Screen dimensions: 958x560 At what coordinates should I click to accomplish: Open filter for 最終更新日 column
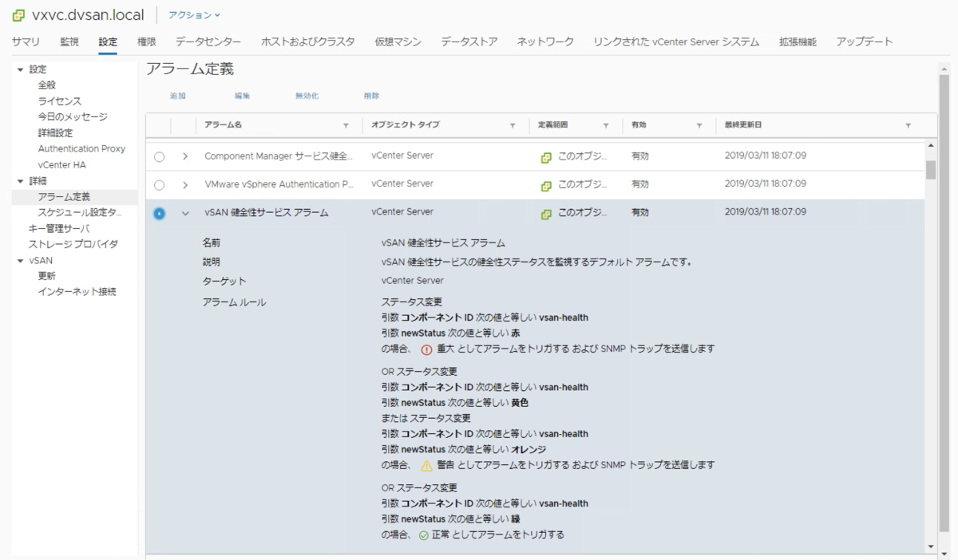[908, 125]
